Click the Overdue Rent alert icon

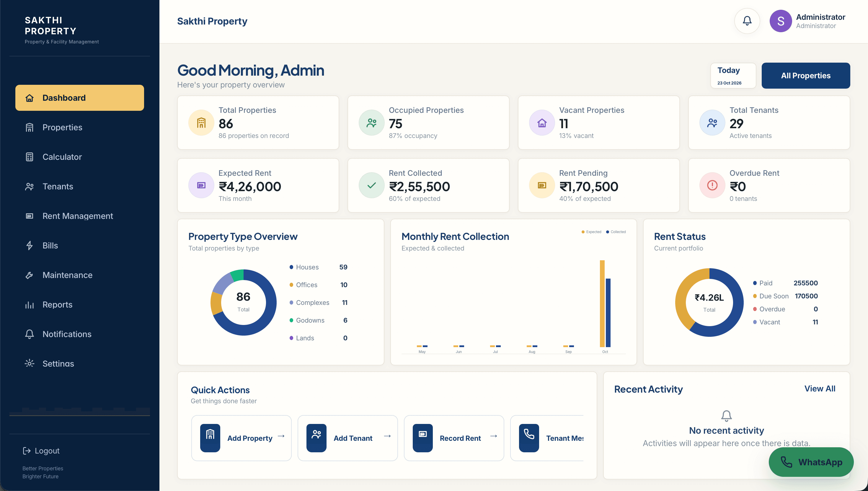click(712, 186)
